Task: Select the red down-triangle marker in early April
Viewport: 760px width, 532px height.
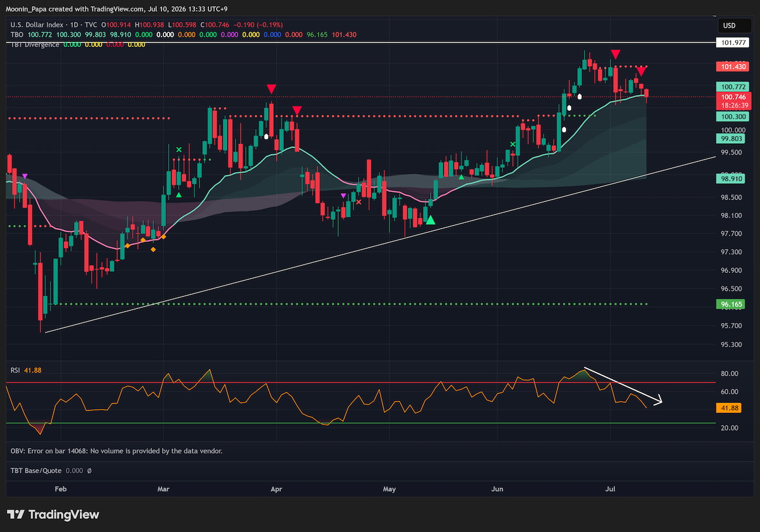Action: pos(296,111)
